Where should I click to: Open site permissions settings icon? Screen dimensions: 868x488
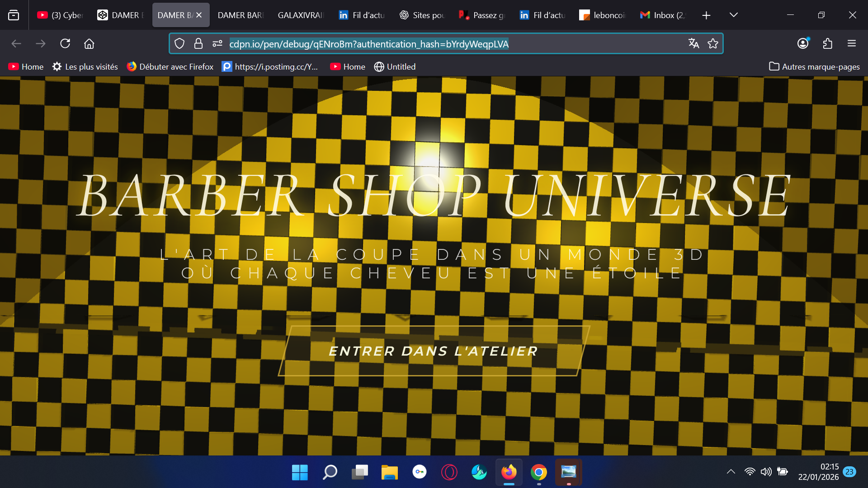click(x=217, y=43)
